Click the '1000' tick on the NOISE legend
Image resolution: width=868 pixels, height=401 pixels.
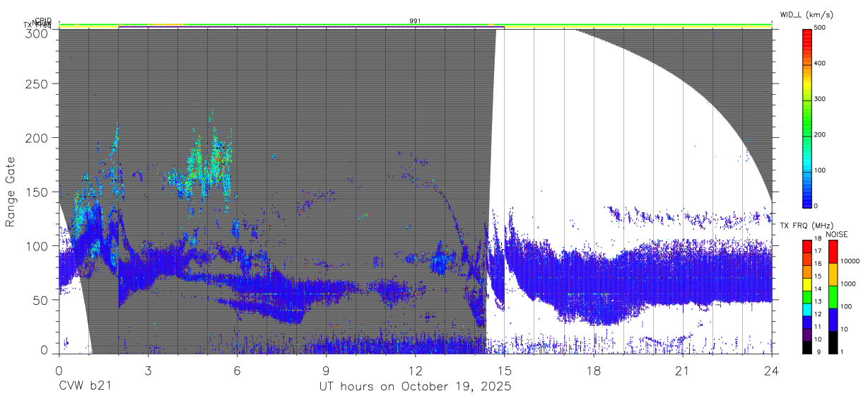pyautogui.click(x=847, y=284)
